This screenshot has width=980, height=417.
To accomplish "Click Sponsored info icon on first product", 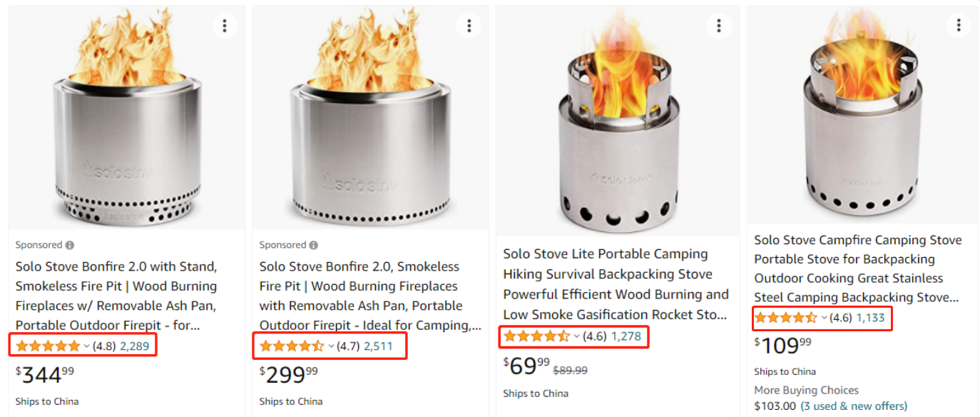I will pyautogui.click(x=70, y=245).
